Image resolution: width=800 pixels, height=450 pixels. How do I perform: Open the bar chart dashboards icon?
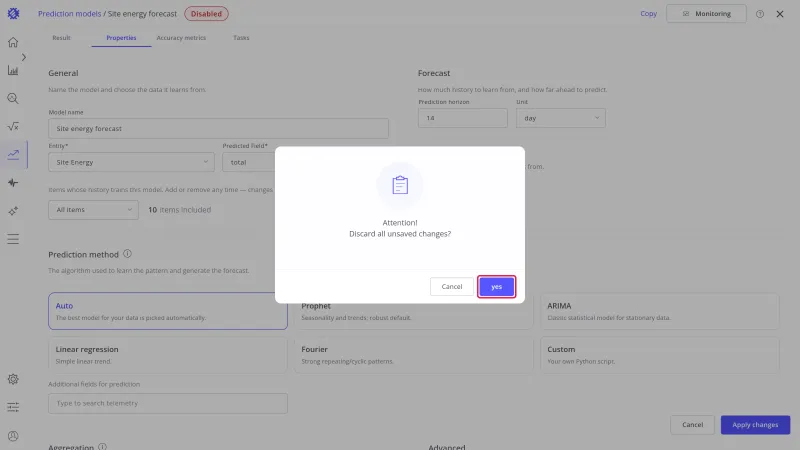point(13,70)
